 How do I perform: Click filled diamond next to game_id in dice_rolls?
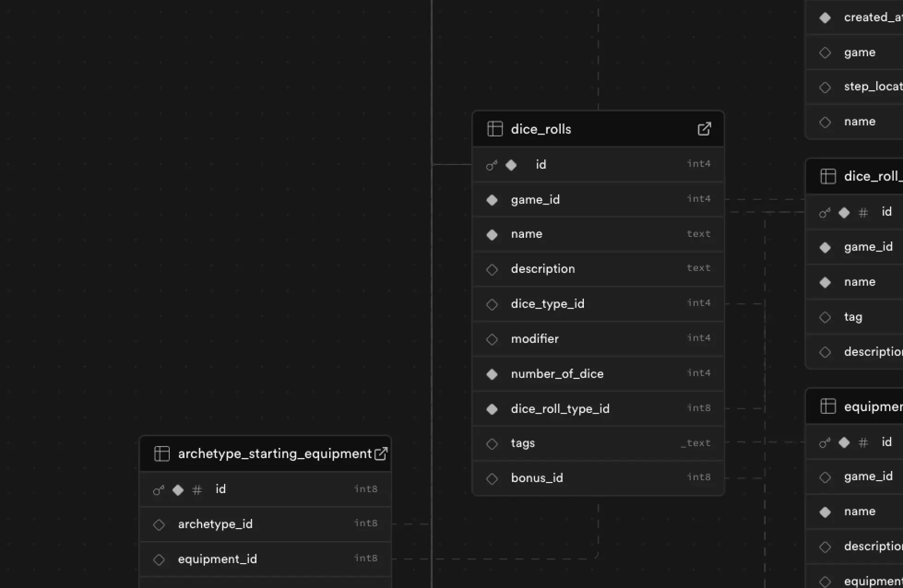(x=492, y=200)
